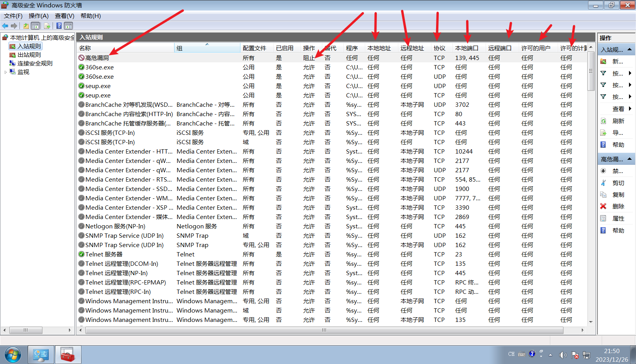Collapse the 入站规则 section in the 操作 pane

pos(629,49)
